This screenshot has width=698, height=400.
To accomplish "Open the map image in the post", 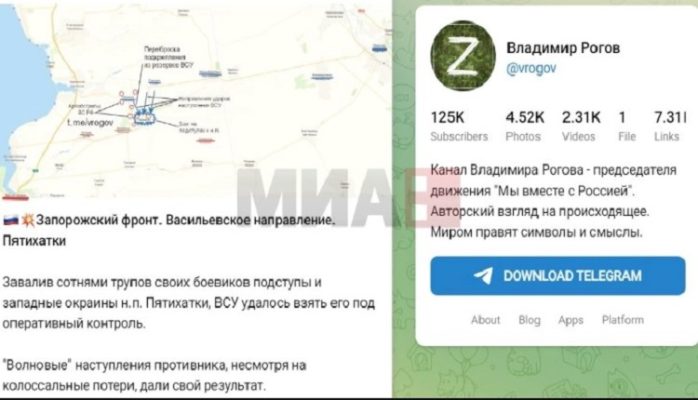I will [196, 99].
